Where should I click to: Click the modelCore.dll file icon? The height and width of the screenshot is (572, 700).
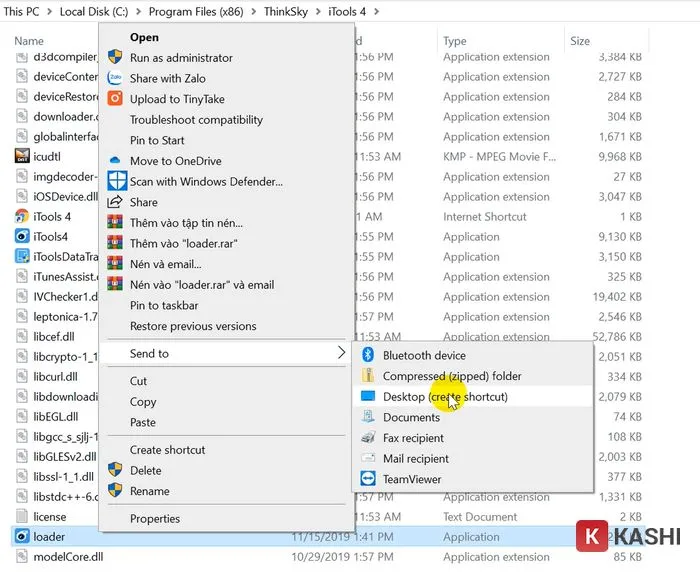click(x=21, y=556)
